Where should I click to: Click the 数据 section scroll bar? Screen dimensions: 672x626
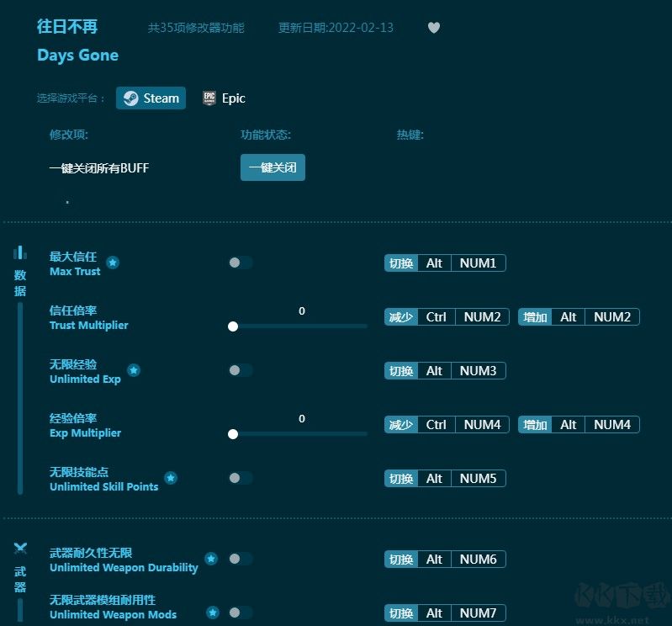coord(19,398)
